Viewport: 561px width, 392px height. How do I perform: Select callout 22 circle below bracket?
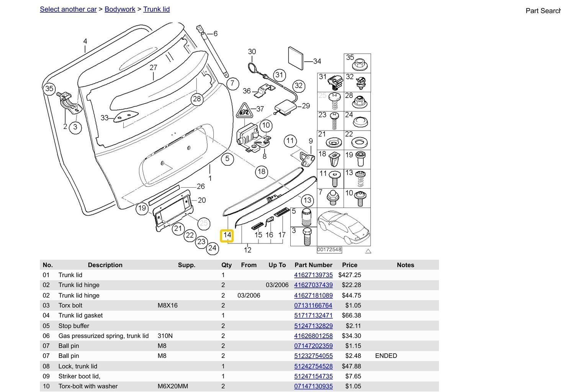[x=190, y=235]
